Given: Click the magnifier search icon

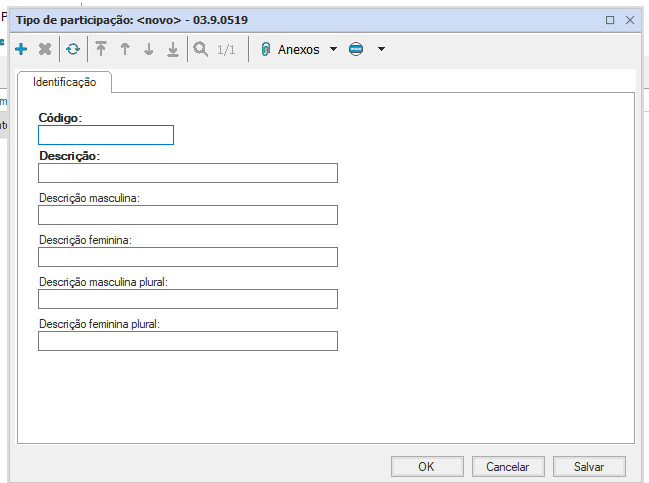Looking at the screenshot, I should coord(201,49).
